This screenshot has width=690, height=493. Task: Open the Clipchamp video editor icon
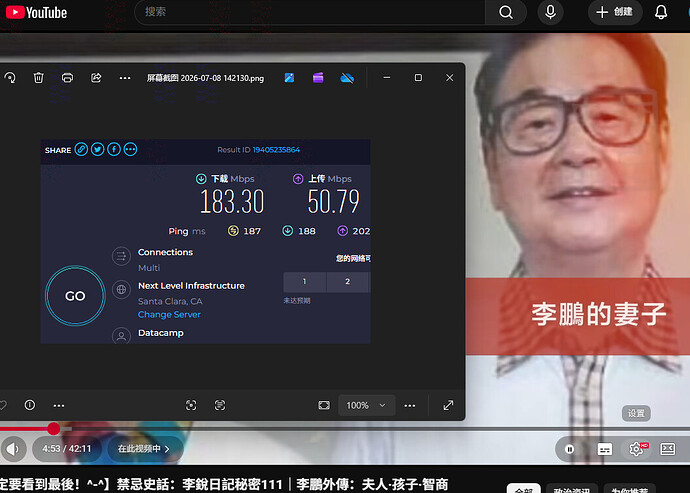(x=318, y=78)
